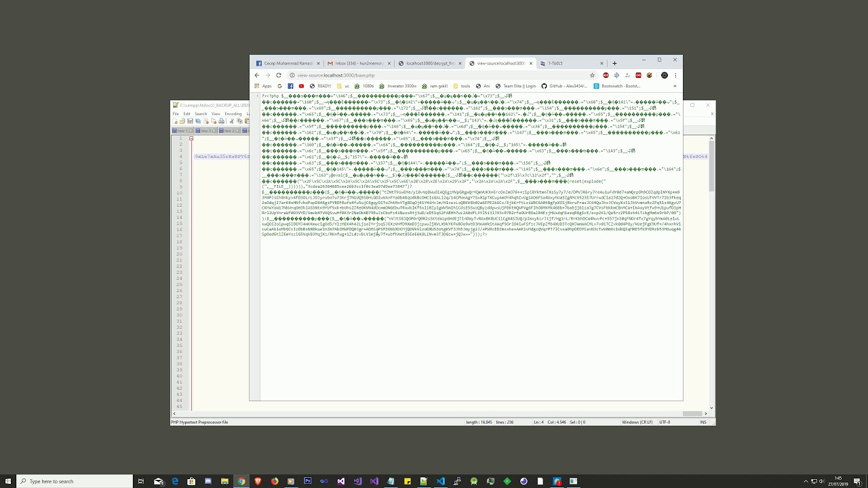Open the Inverator 3500w bookmark
The width and height of the screenshot is (868, 488).
[x=398, y=86]
